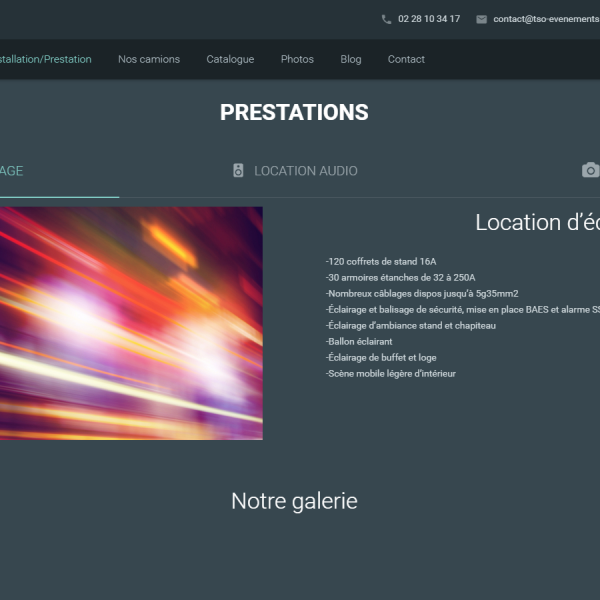
Task: Select the camera icon tab
Action: (590, 171)
